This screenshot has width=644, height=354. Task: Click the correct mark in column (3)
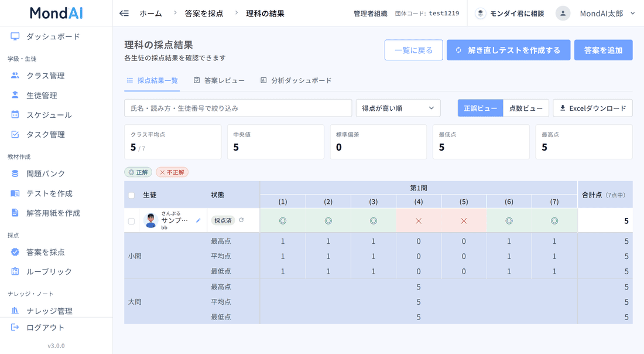pos(374,221)
